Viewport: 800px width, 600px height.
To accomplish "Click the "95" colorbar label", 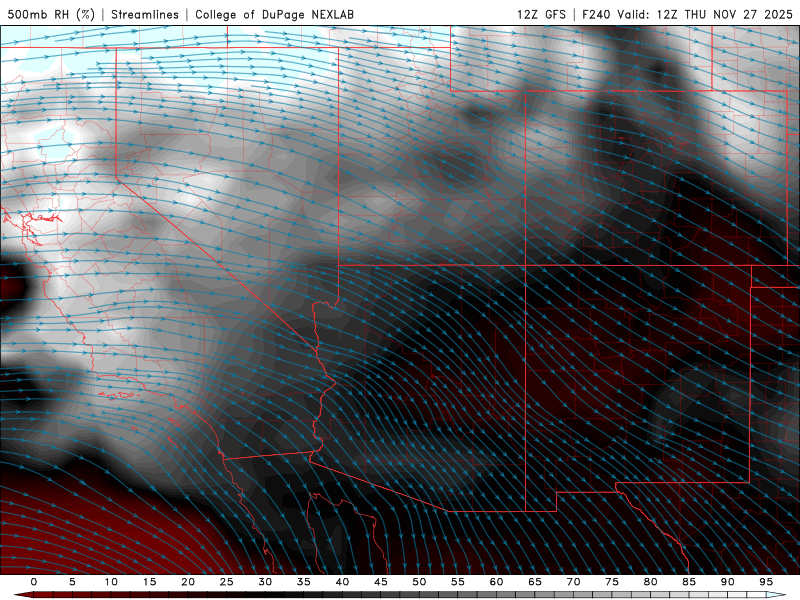I will (x=766, y=582).
